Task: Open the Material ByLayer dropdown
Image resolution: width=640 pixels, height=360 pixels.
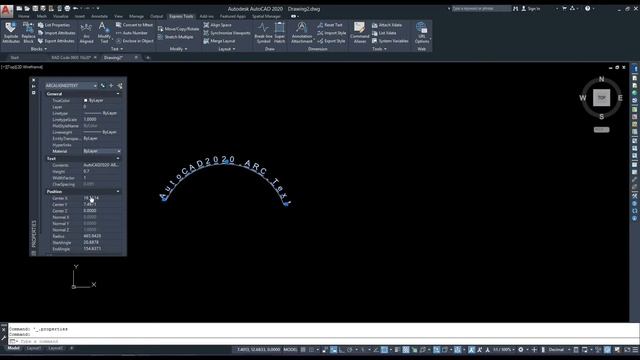Action: pyautogui.click(x=119, y=151)
